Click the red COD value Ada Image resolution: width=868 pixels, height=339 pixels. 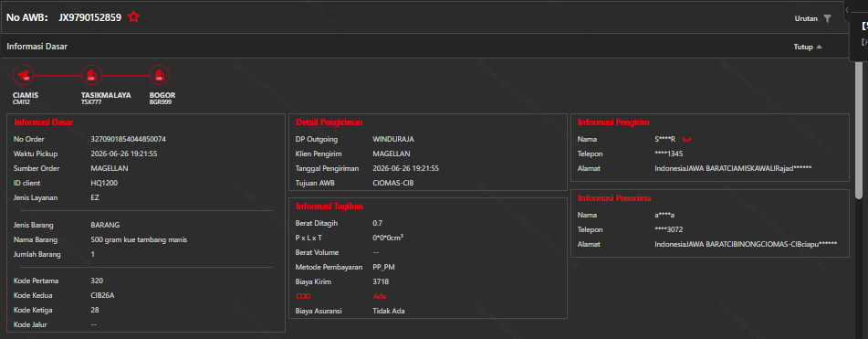click(x=379, y=296)
